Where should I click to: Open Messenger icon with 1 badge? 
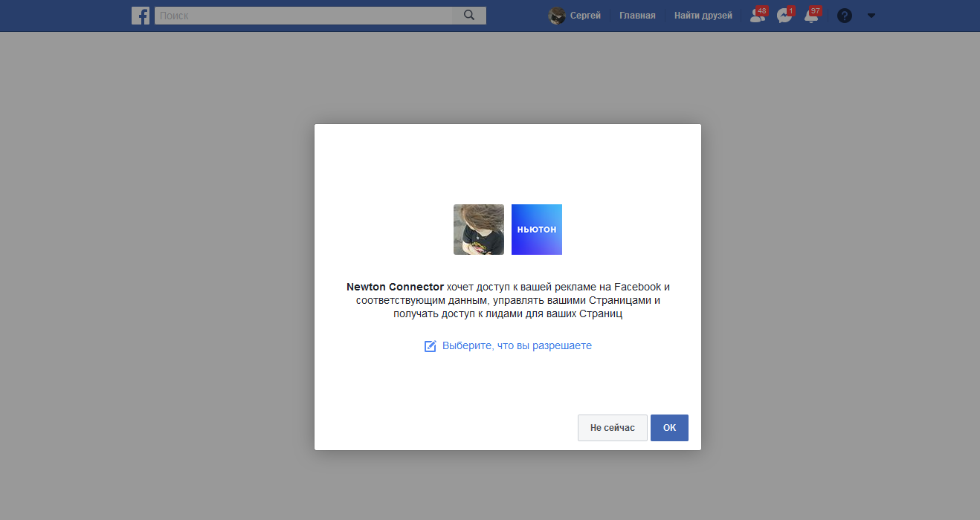[784, 15]
